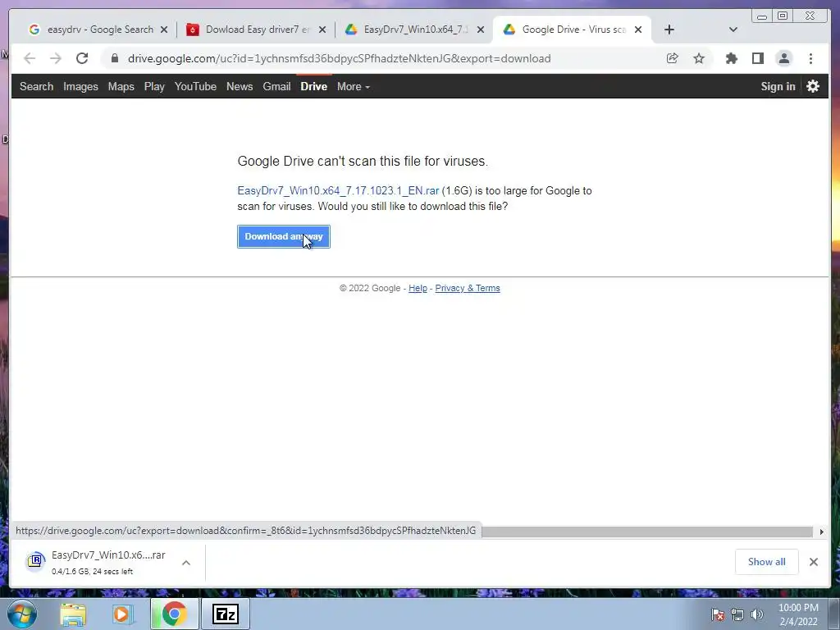Expand download item options chevron
The width and height of the screenshot is (840, 630).
[186, 563]
